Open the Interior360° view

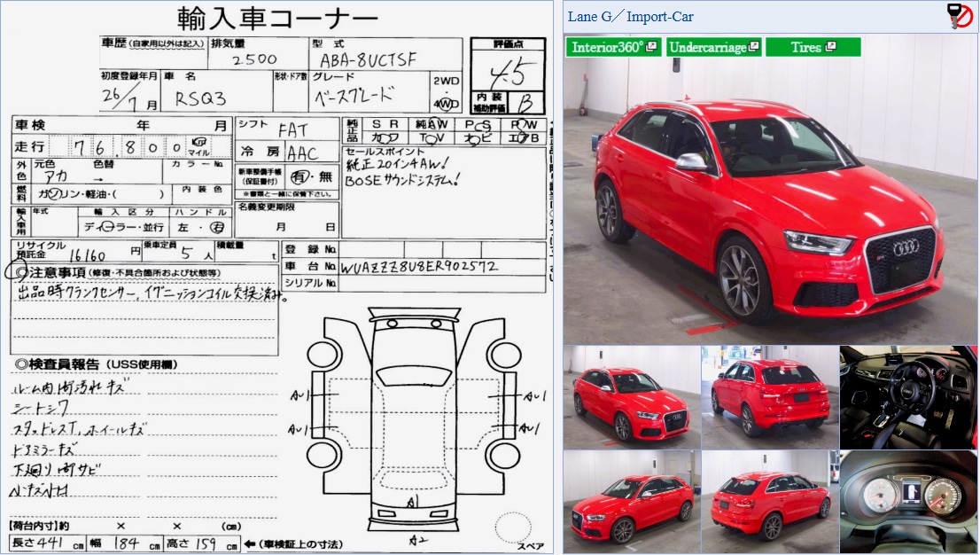click(x=609, y=47)
